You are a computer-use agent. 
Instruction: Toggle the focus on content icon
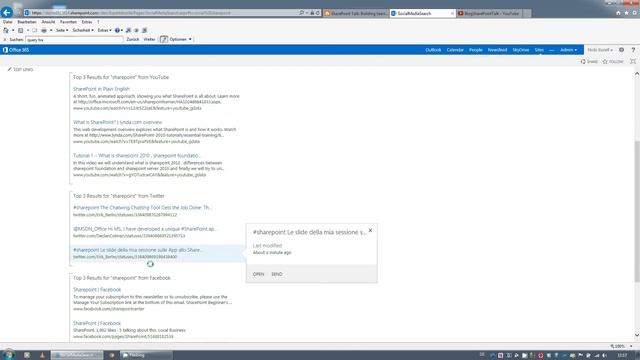click(633, 61)
